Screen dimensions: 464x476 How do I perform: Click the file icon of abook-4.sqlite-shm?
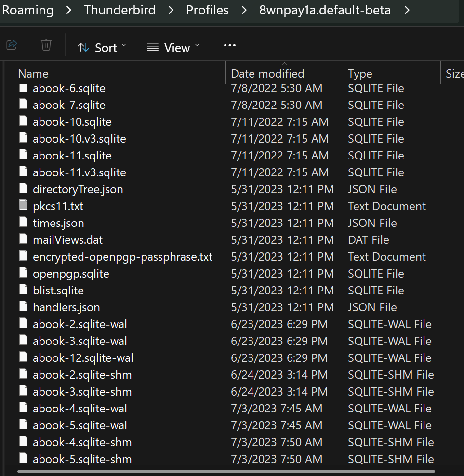coord(24,441)
